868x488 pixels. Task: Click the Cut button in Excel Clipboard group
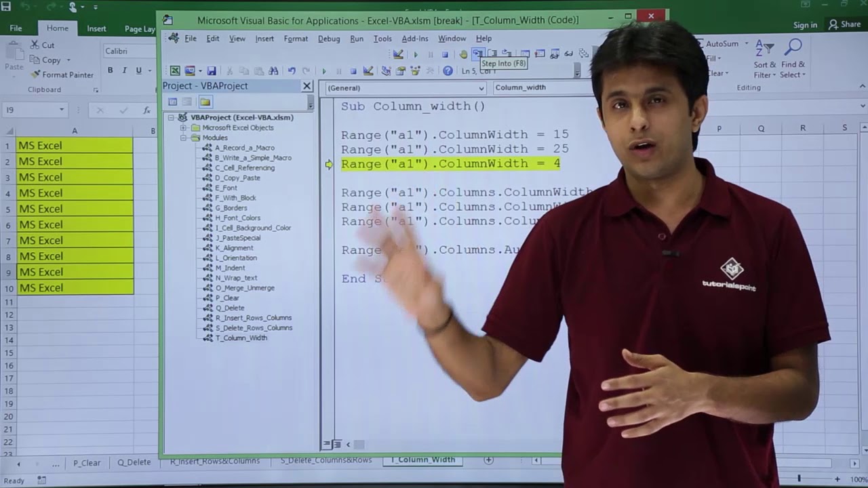coord(43,45)
